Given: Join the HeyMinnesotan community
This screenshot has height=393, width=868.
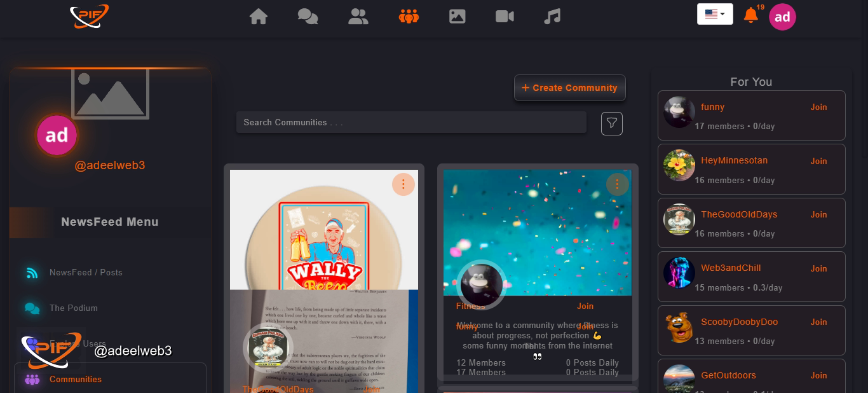Looking at the screenshot, I should [x=818, y=161].
